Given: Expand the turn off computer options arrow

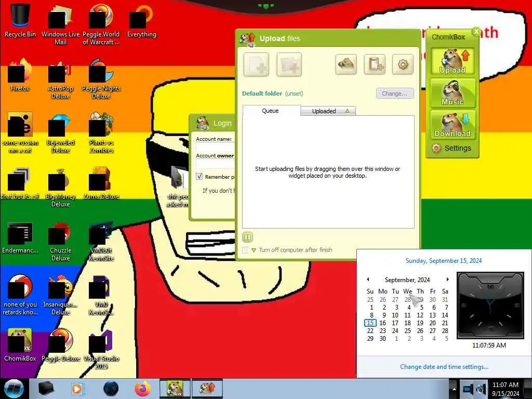Looking at the screenshot, I should pyautogui.click(x=254, y=250).
